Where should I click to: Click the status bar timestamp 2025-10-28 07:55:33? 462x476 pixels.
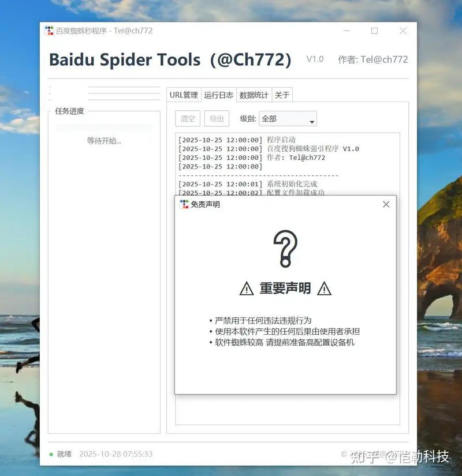(116, 454)
